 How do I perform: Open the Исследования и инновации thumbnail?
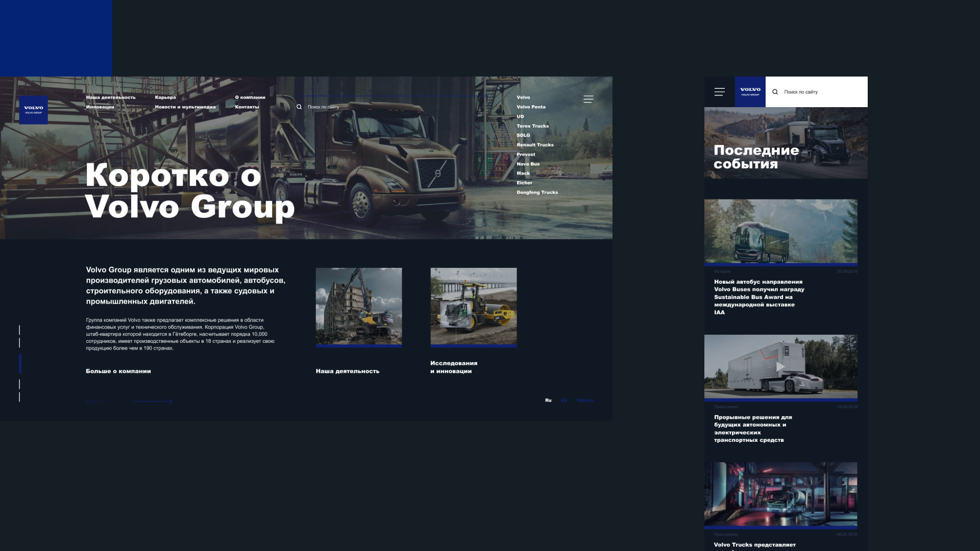(x=473, y=306)
